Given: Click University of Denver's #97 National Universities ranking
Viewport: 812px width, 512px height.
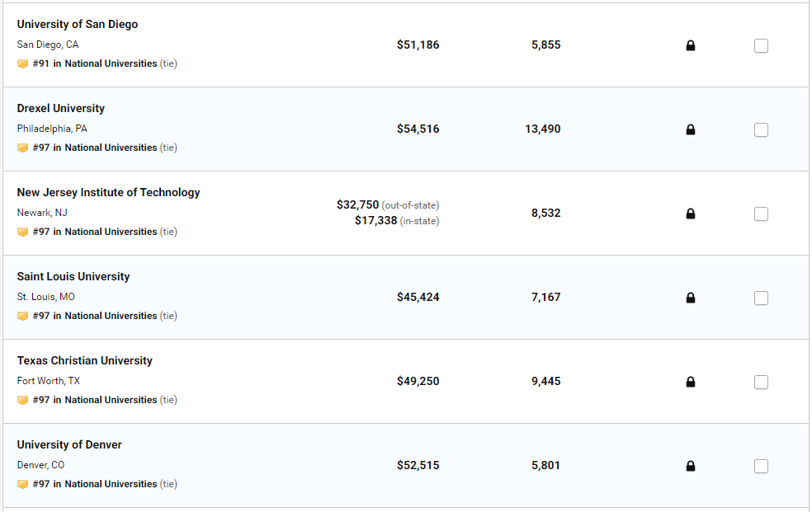Looking at the screenshot, I should 94,484.
